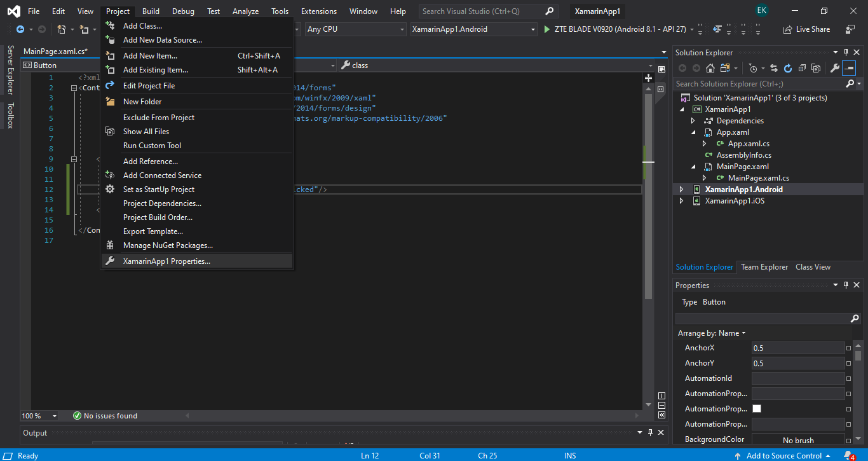Click the BackgroundColor property marker square
This screenshot has width=868, height=461.
coord(849,440)
